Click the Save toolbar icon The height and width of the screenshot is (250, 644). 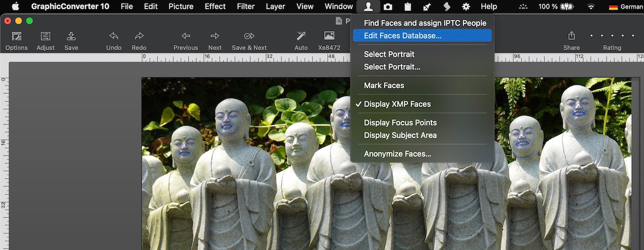point(71,37)
